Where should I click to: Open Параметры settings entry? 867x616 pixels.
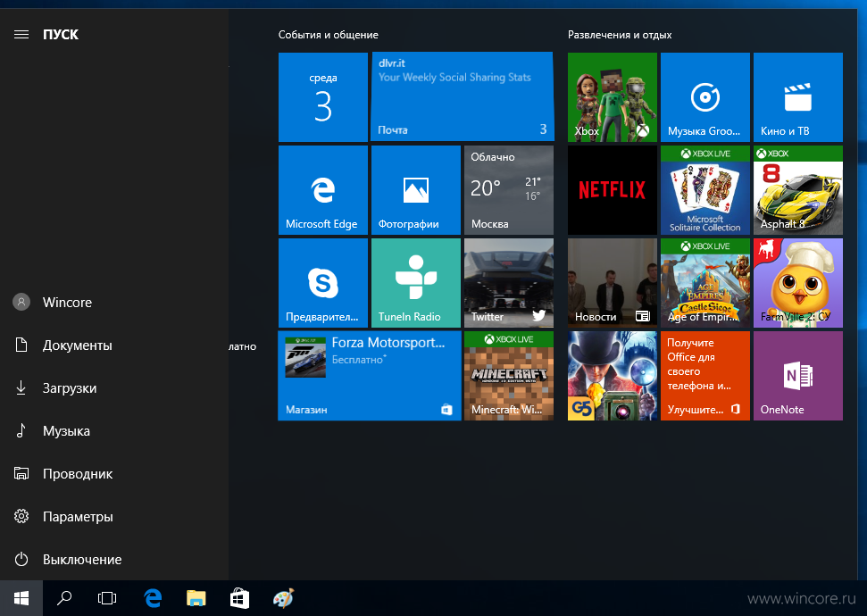(x=114, y=517)
